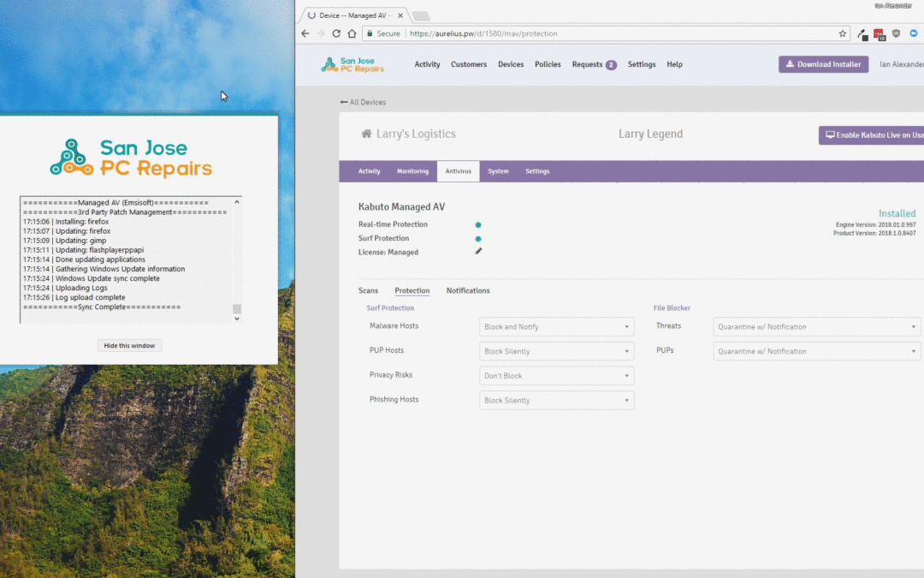Open a new browser tab
Image resolution: width=924 pixels, height=578 pixels.
pos(421,16)
